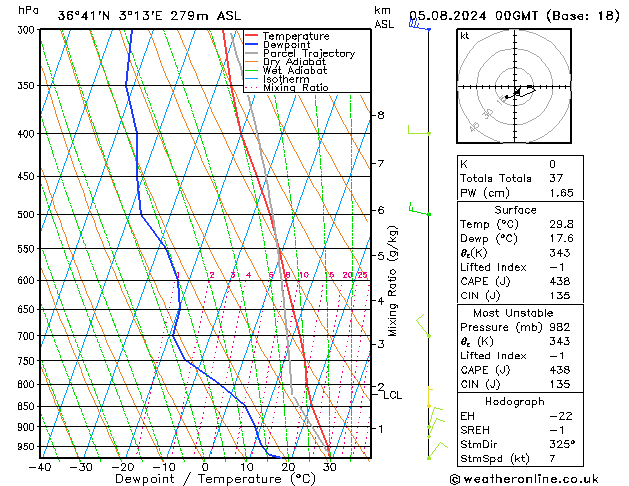Click the CAPE value 438 in Surface table
Screen dimensions: 629x486
[x=560, y=281]
